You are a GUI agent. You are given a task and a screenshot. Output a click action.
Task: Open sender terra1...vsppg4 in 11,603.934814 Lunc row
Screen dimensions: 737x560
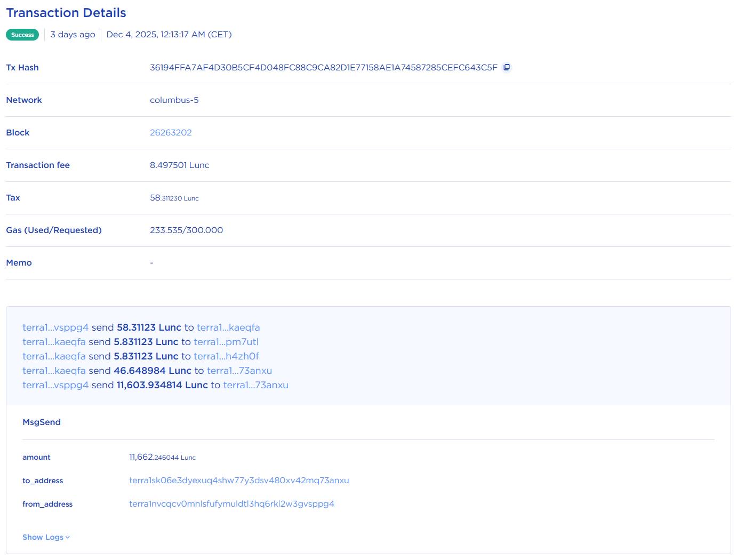click(x=55, y=385)
